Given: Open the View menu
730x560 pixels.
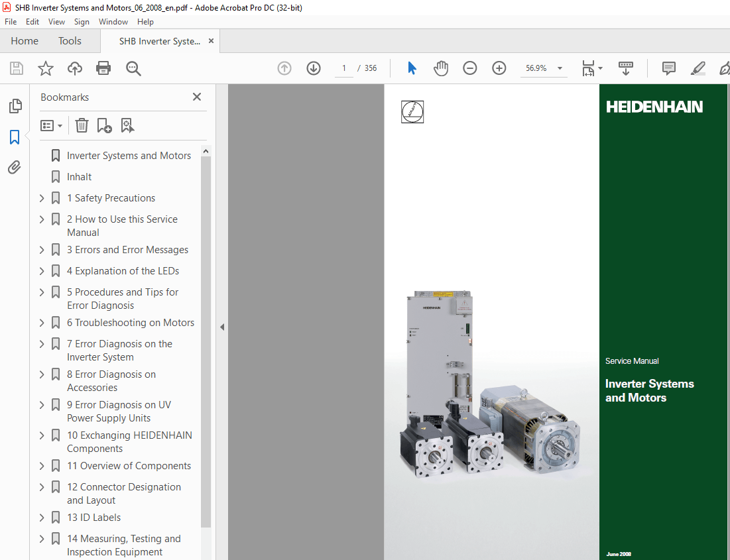Looking at the screenshot, I should (56, 21).
